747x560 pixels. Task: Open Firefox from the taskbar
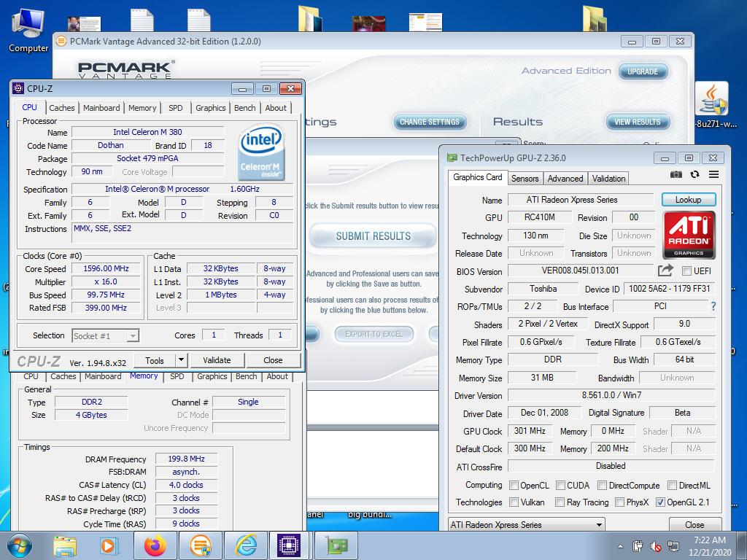pos(155,545)
